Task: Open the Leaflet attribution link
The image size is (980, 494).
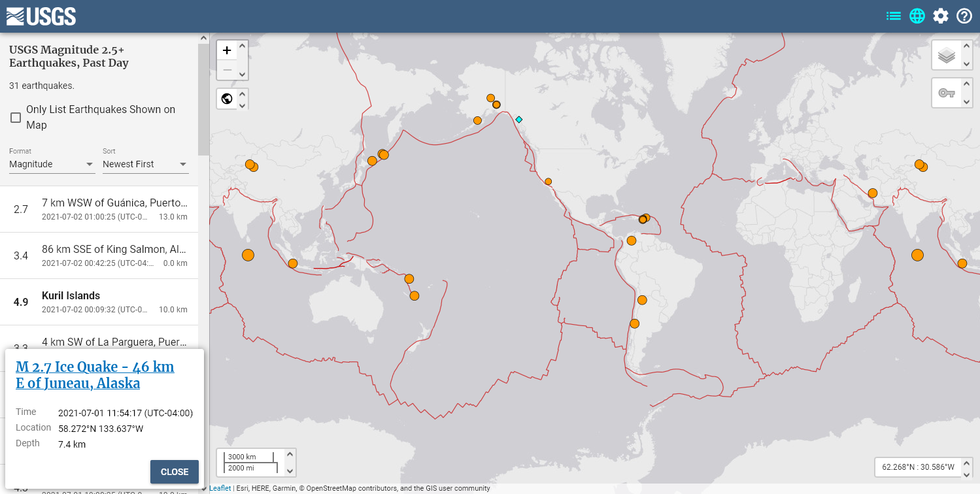Action: (x=220, y=488)
